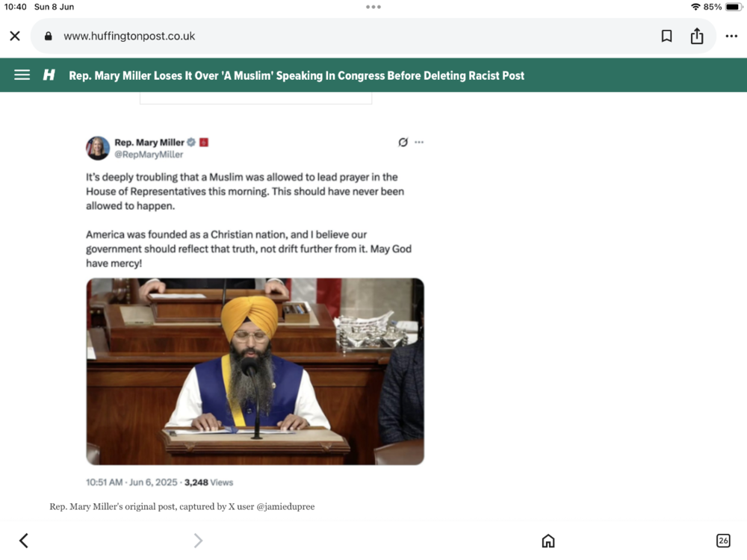Select the paragraph about a Christian nation
This screenshot has height=560, width=747.
249,249
